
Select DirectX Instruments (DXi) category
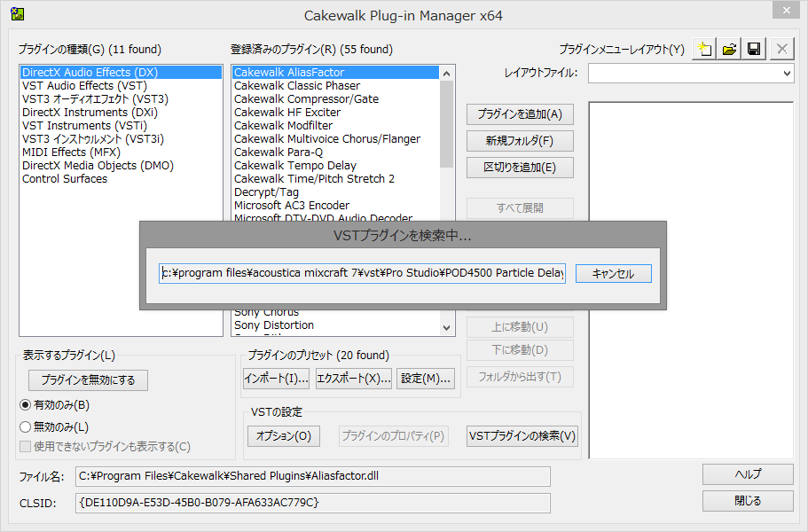[122, 113]
